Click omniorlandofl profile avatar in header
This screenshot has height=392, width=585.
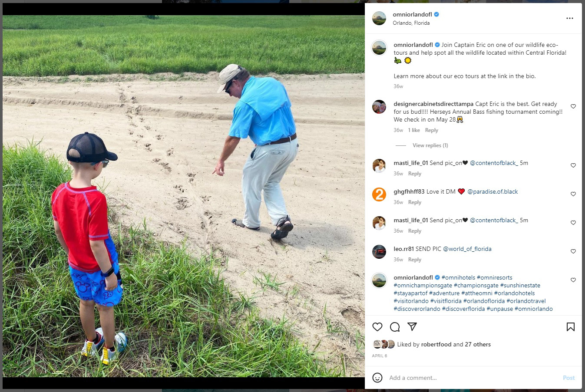click(379, 18)
